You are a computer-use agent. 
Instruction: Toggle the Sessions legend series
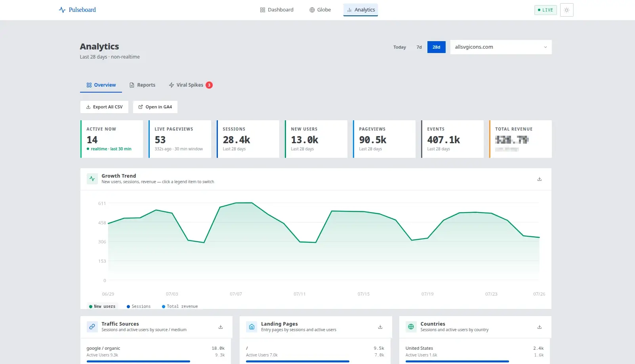tap(139, 306)
